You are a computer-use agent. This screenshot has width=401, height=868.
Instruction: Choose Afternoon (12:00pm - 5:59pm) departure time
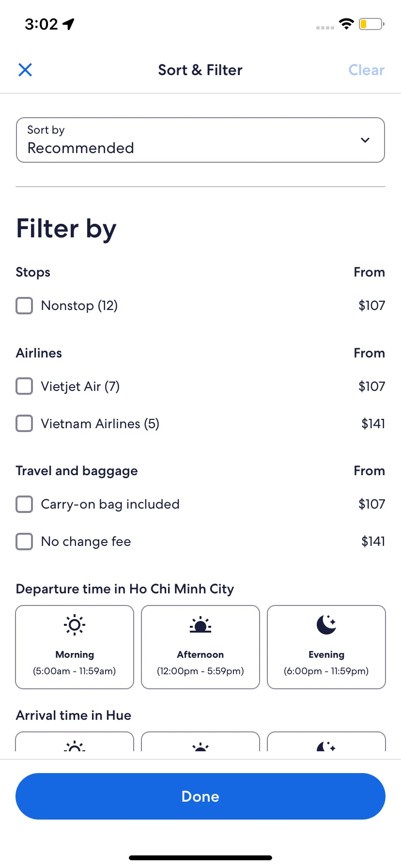[x=200, y=647]
